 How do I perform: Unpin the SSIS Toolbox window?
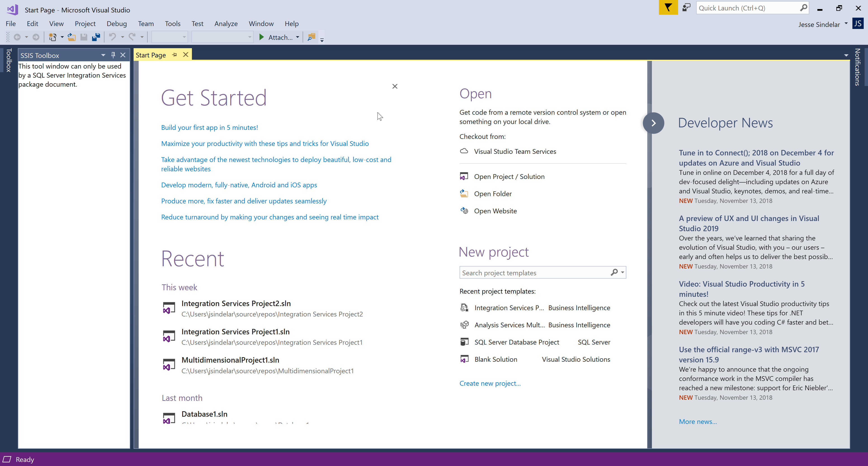(x=113, y=55)
